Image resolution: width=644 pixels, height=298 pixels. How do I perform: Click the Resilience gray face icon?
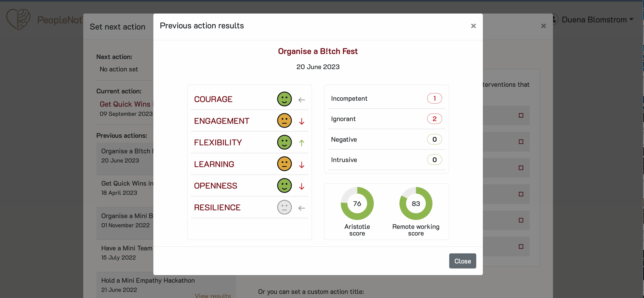pyautogui.click(x=284, y=207)
